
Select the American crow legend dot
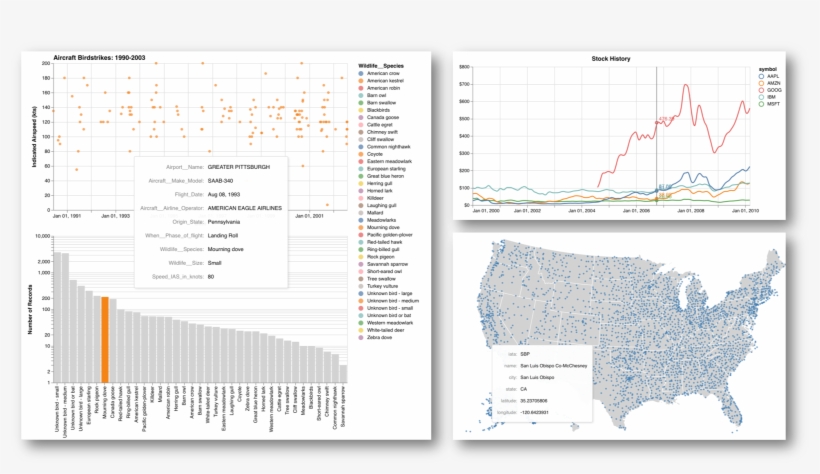click(x=361, y=74)
